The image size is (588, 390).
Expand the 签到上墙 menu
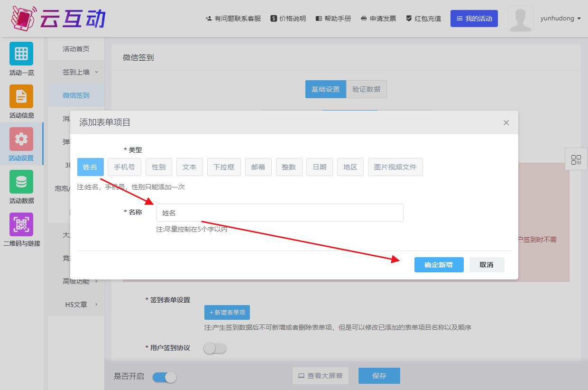tap(76, 72)
